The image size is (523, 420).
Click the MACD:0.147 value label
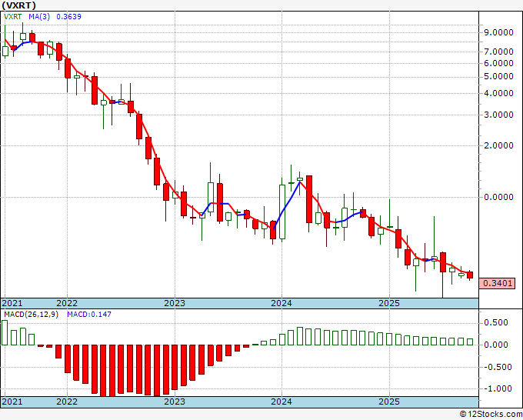(x=89, y=315)
